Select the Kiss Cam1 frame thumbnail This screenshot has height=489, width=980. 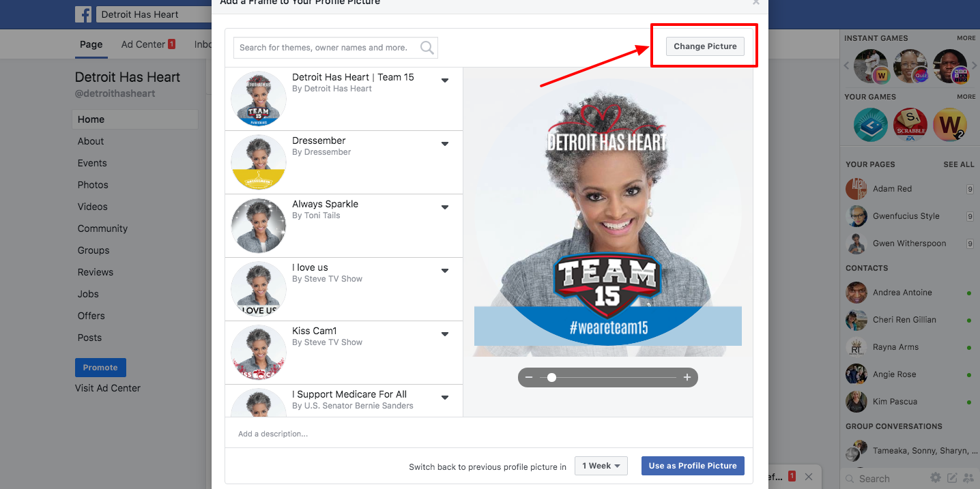[259, 353]
